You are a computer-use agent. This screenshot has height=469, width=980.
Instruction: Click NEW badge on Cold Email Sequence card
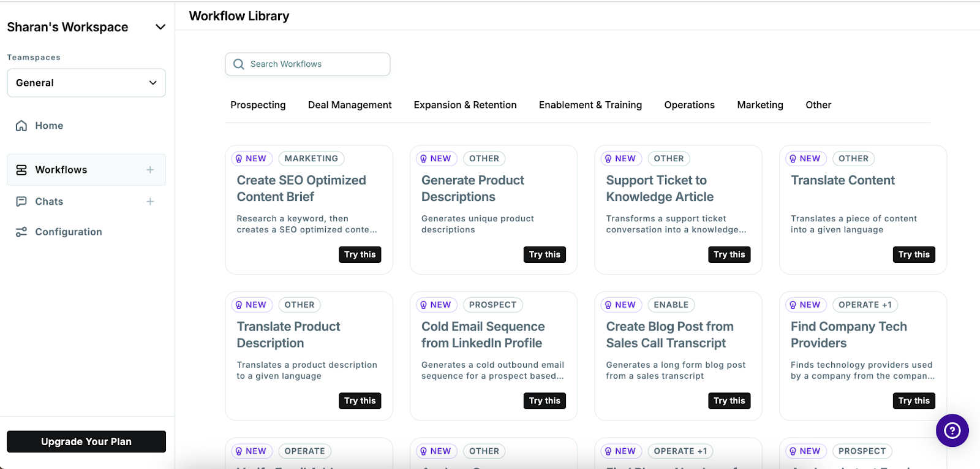click(436, 305)
